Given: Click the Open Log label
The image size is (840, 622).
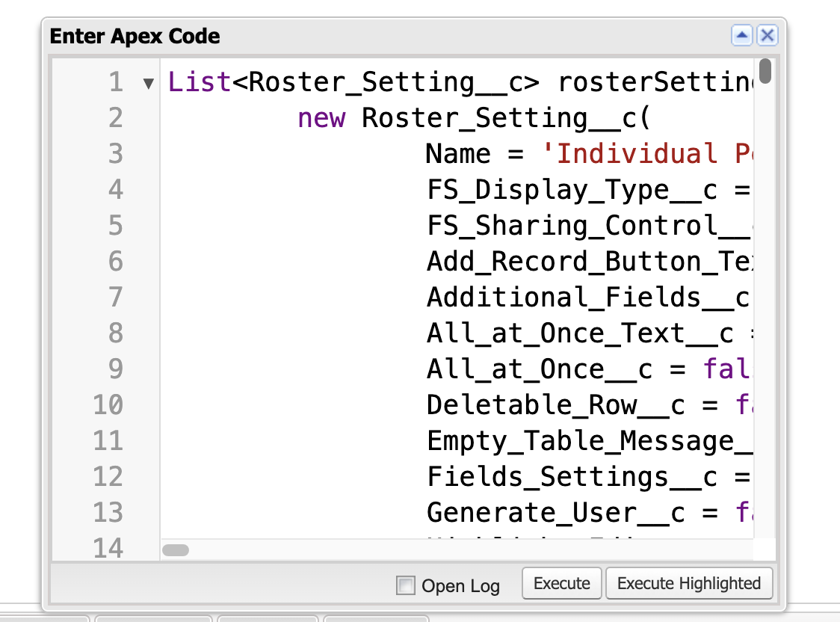Looking at the screenshot, I should click(x=460, y=586).
